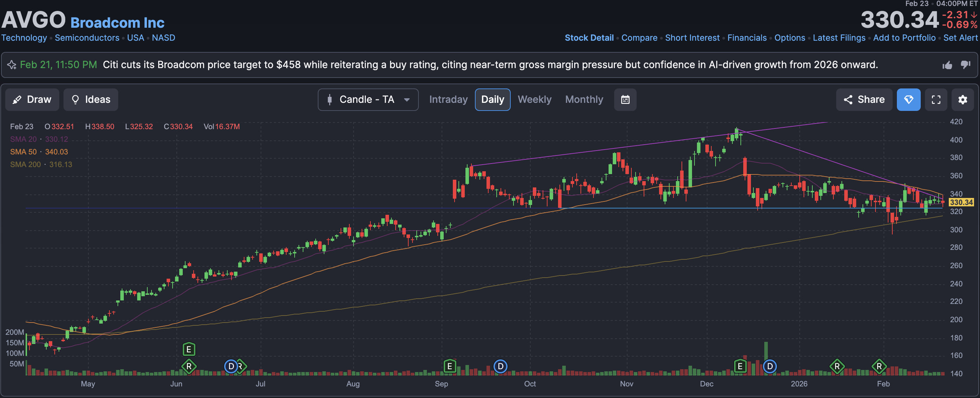Image resolution: width=980 pixels, height=398 pixels.
Task: Click the blue diamond premium icon
Action: point(908,100)
